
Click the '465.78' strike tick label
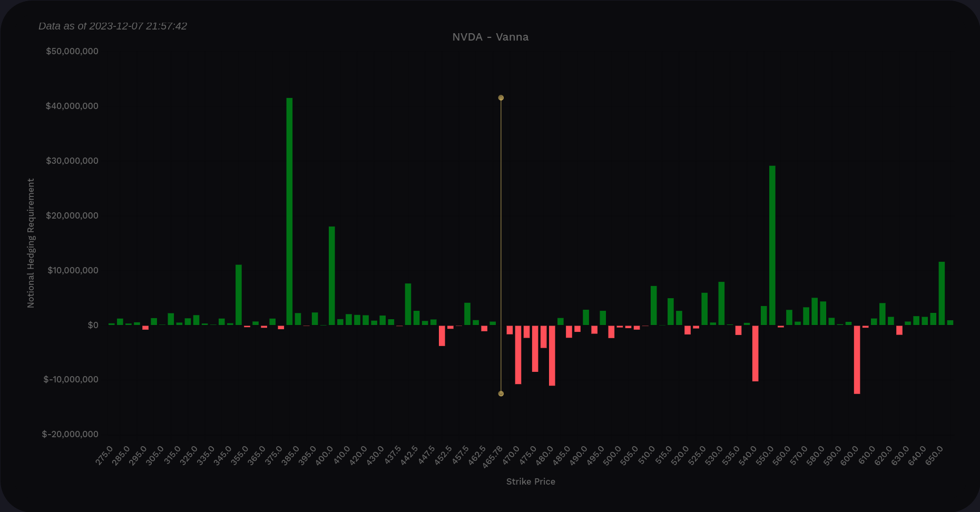[492, 456]
